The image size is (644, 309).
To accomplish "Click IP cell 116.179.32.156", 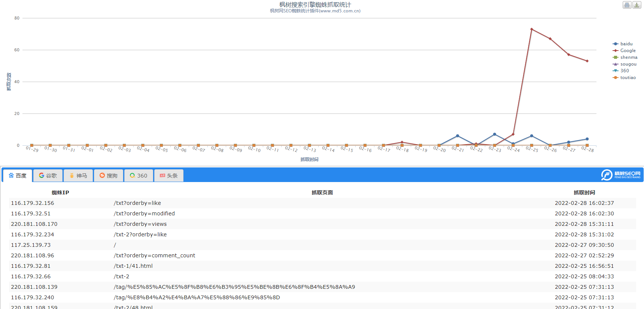I will coord(33,203).
